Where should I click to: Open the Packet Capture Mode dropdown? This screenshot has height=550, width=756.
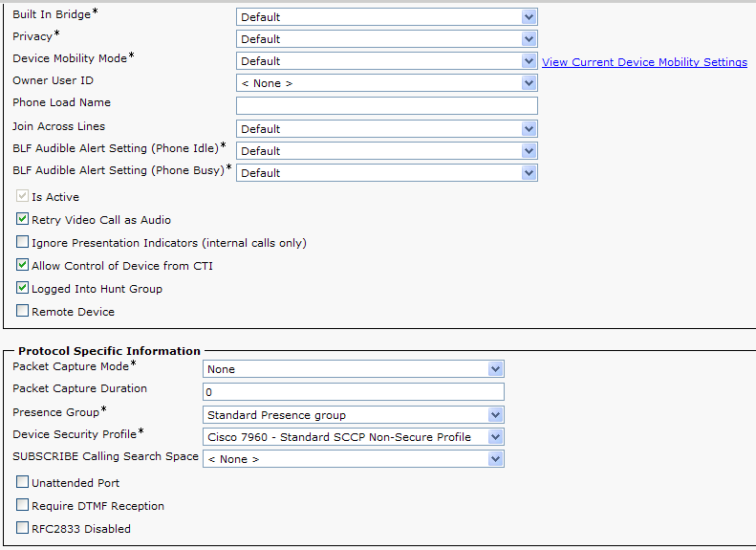[353, 369]
